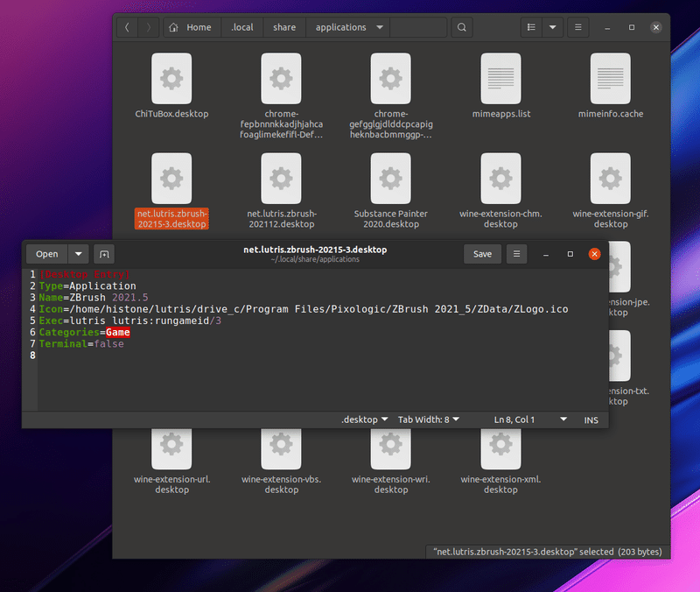Select wine-extension-url.desktop file
This screenshot has height=592, width=700.
tap(171, 462)
